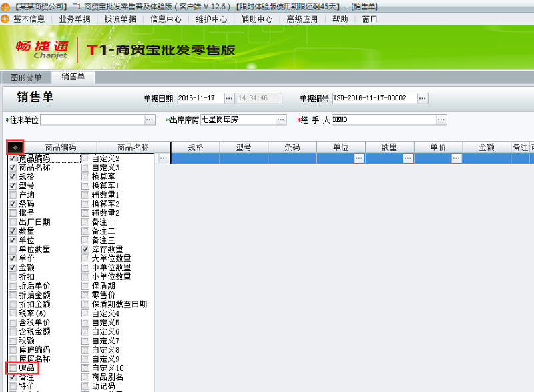Click the 经手人 field showing DEMO
The width and height of the screenshot is (534, 392).
point(384,120)
